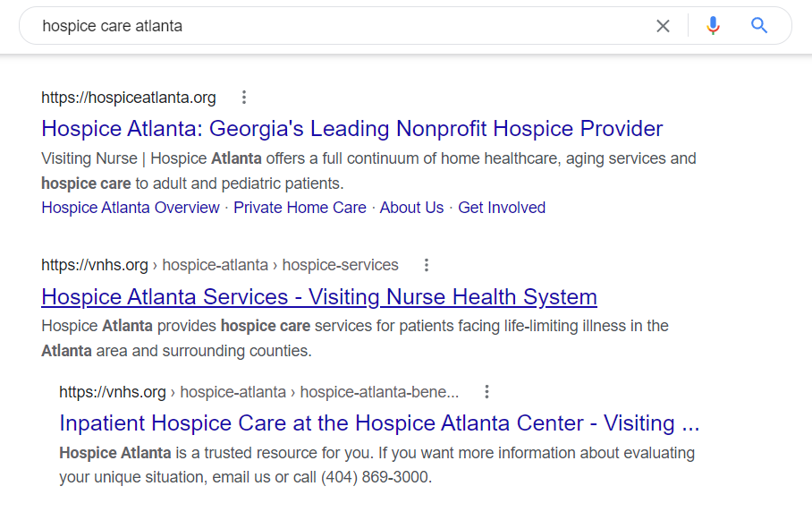Open the three-dot menu beside hospice-atlanta-bene... result

click(x=486, y=392)
